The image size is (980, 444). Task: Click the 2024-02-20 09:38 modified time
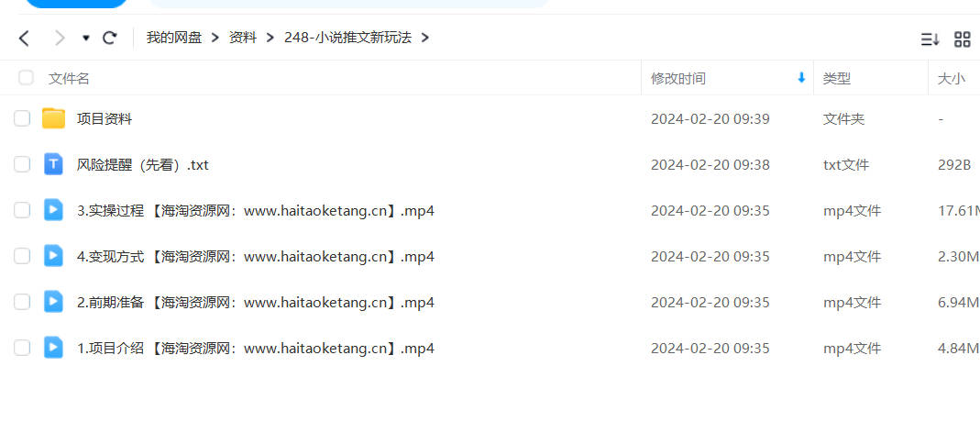710,165
